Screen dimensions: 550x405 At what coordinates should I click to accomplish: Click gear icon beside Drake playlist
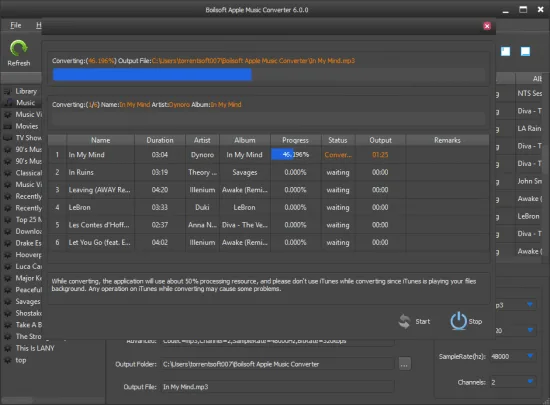[8, 243]
